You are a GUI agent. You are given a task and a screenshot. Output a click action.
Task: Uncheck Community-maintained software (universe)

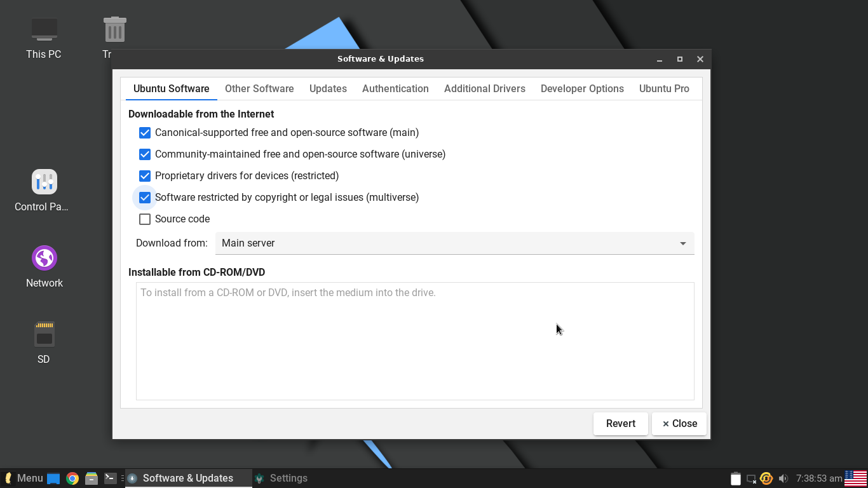pos(145,154)
